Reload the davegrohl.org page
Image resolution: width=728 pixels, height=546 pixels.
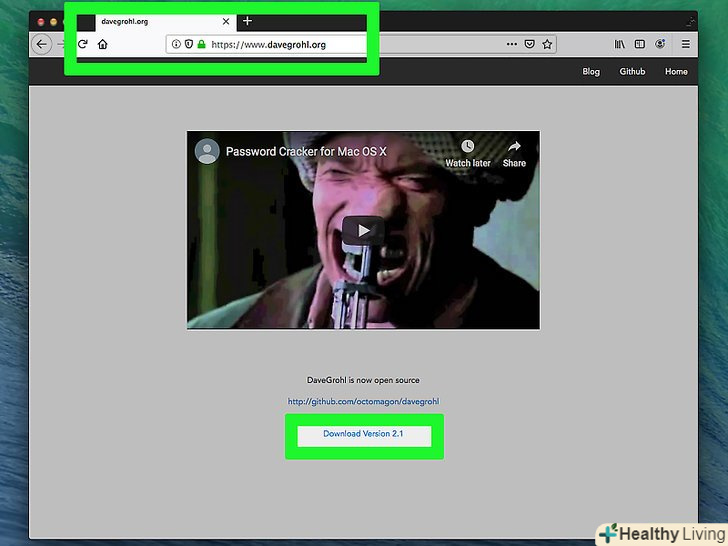83,44
